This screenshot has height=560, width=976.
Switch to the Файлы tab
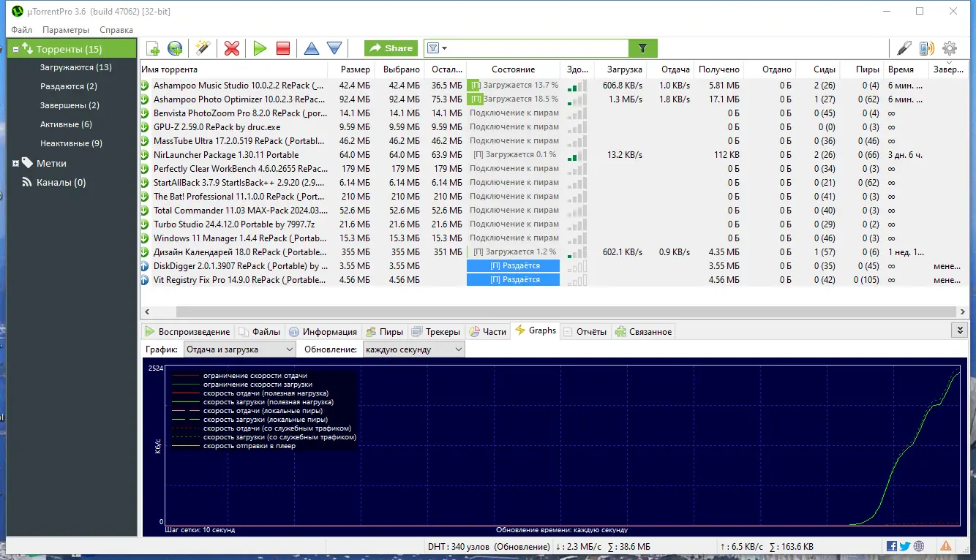tap(260, 332)
